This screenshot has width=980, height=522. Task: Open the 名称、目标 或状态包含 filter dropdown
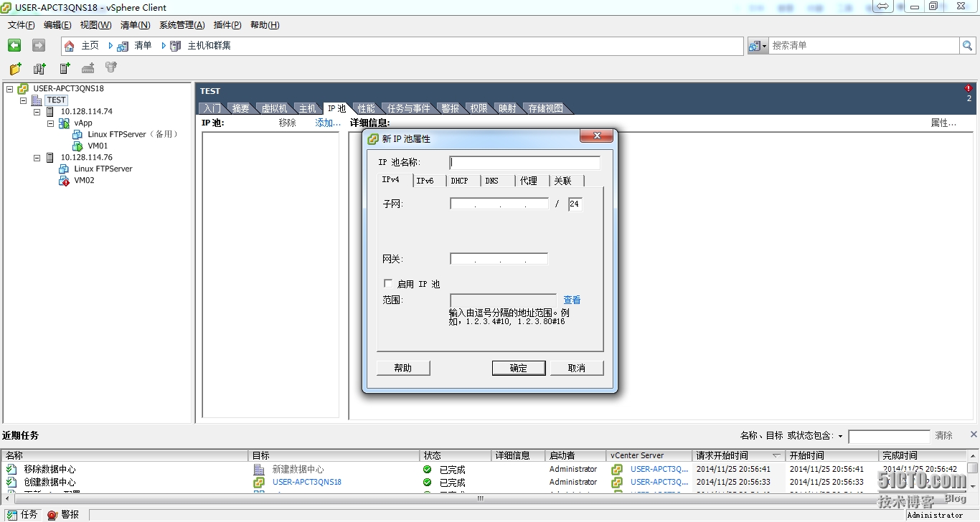click(840, 436)
